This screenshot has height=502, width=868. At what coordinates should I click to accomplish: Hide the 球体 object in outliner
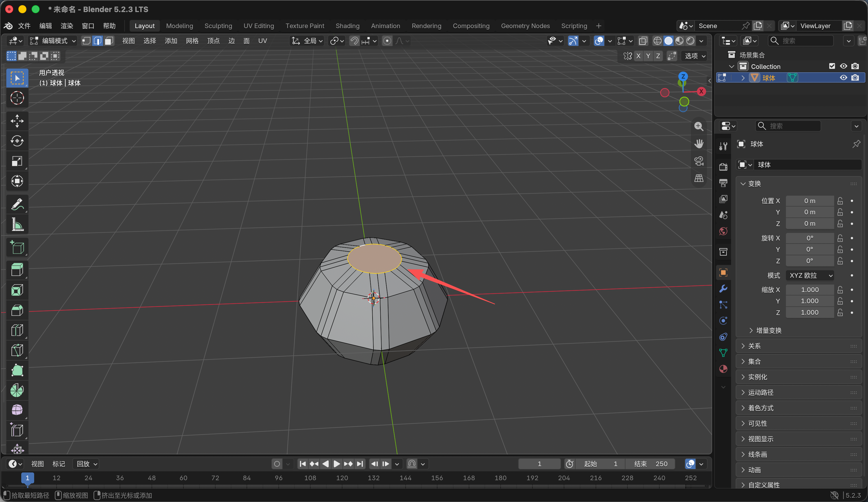pos(843,78)
